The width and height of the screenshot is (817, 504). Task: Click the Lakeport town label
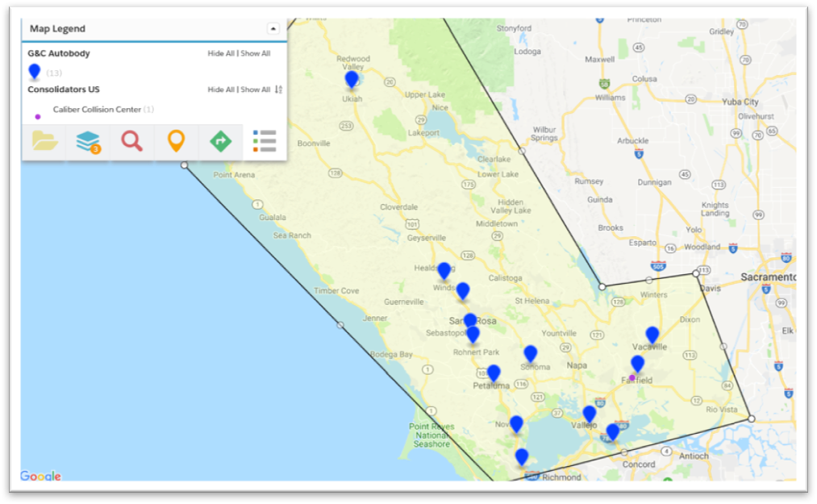[423, 133]
